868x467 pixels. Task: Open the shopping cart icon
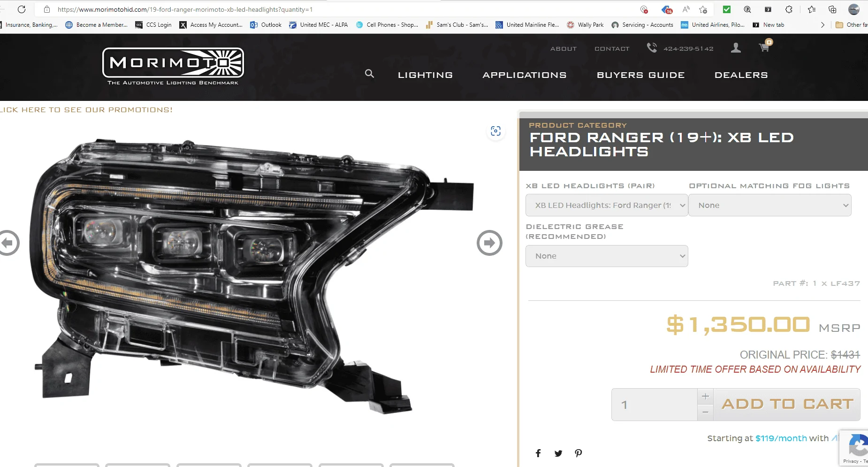(x=764, y=47)
